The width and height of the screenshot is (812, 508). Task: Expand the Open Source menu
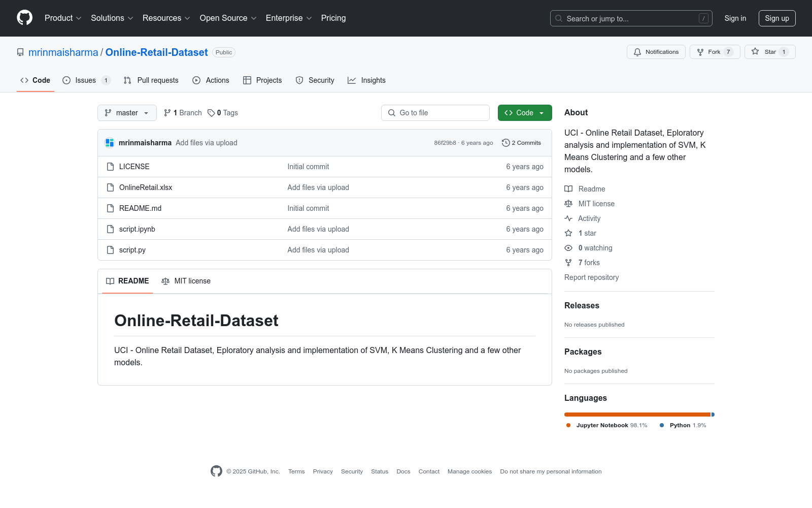coord(228,18)
